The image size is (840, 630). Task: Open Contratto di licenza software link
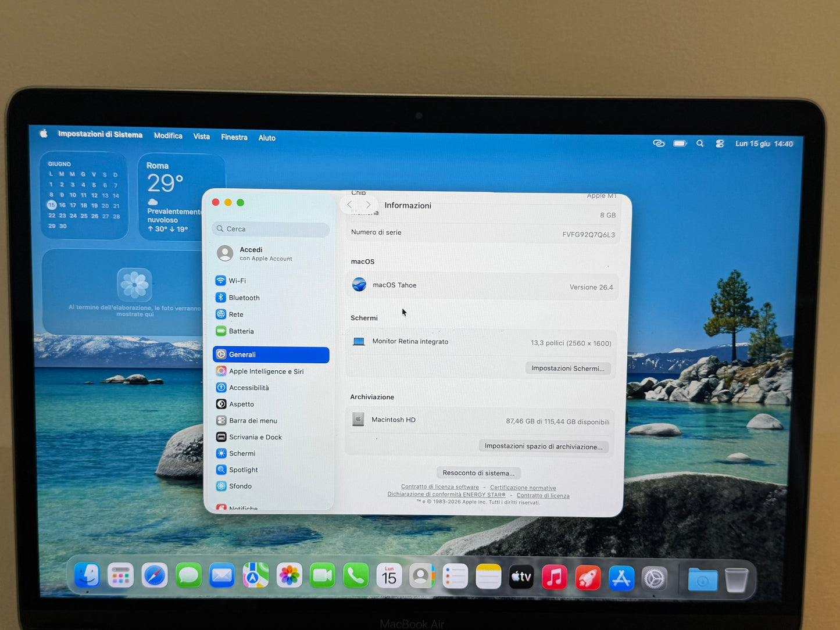tap(440, 487)
